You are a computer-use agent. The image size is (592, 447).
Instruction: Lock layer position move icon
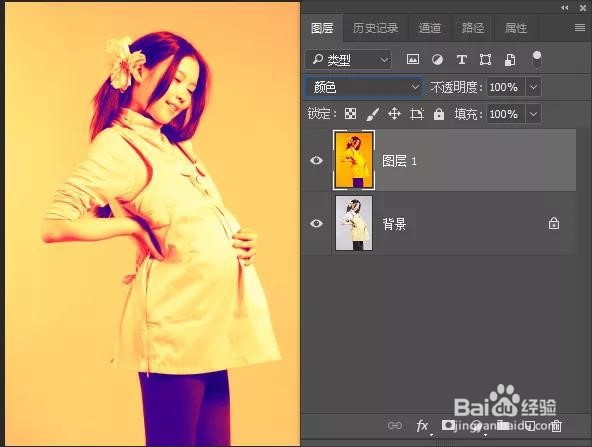(394, 114)
